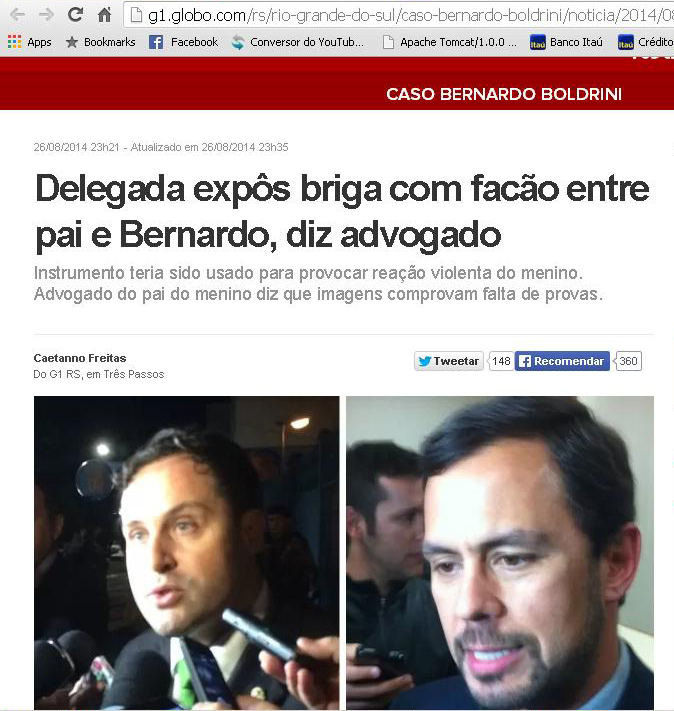The image size is (674, 711).
Task: Click the browser forward arrow
Action: tap(46, 15)
